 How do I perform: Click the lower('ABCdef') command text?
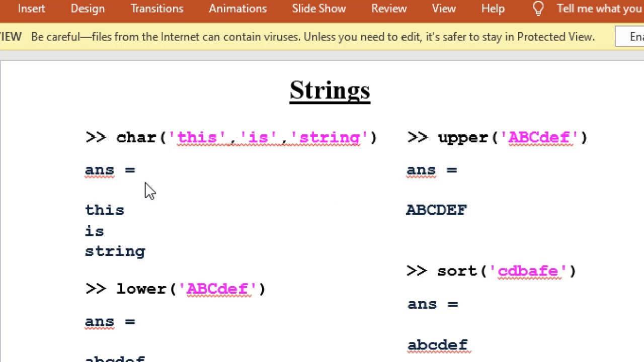tap(176, 289)
